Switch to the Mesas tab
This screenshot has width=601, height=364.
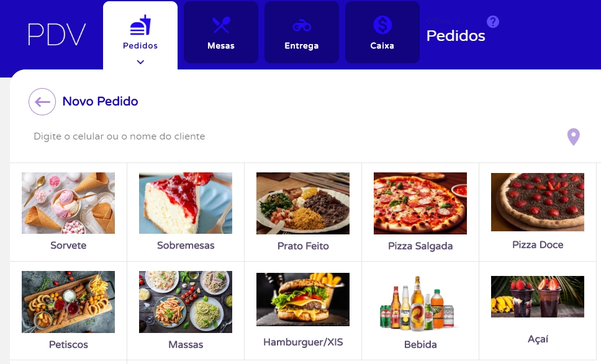coord(221,32)
